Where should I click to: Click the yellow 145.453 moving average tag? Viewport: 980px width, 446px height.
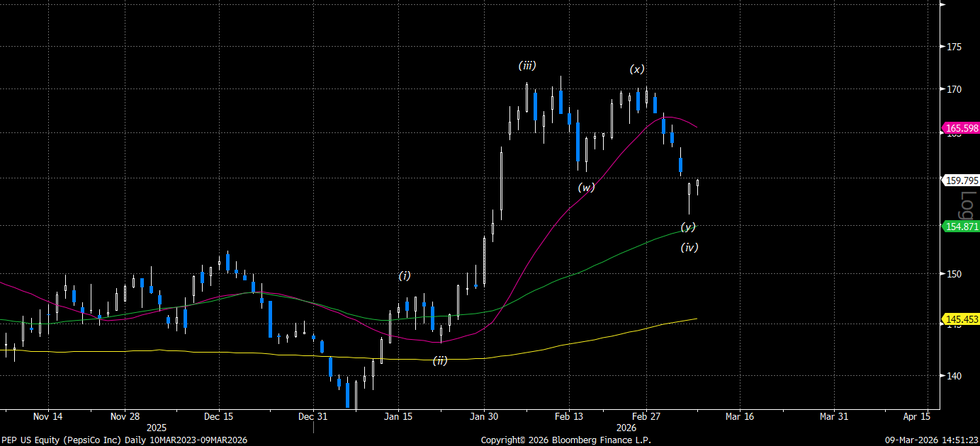click(961, 319)
